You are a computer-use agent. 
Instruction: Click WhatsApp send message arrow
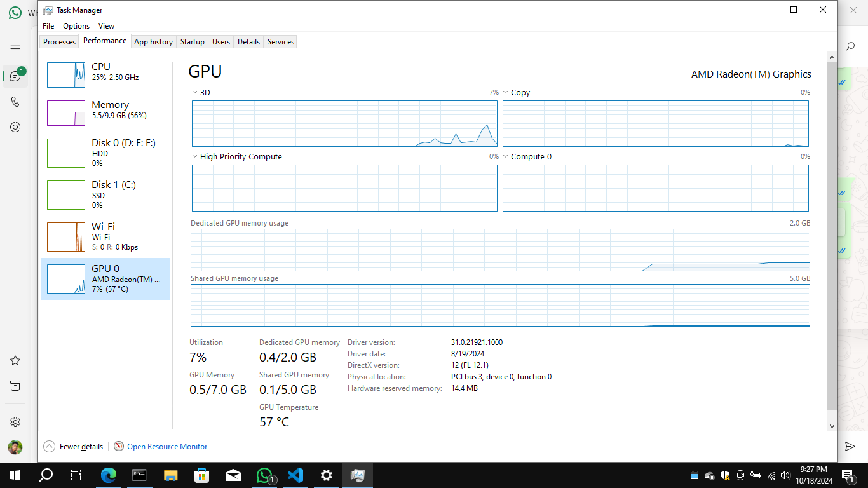[x=850, y=447]
